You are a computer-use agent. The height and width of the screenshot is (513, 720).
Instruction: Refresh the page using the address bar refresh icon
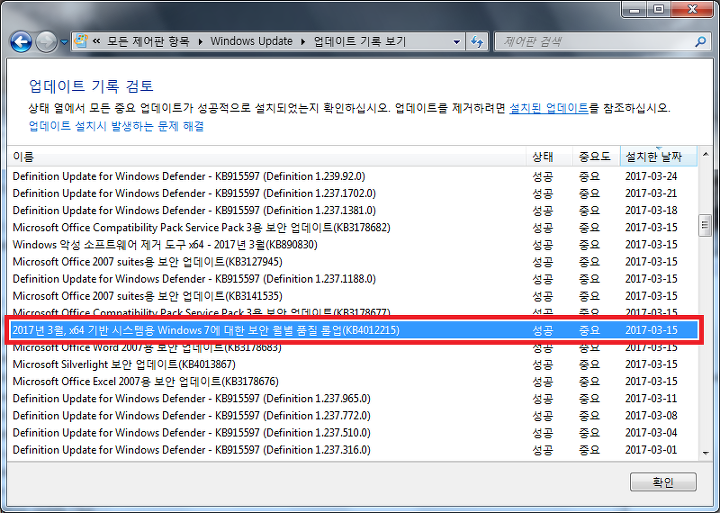tap(477, 42)
